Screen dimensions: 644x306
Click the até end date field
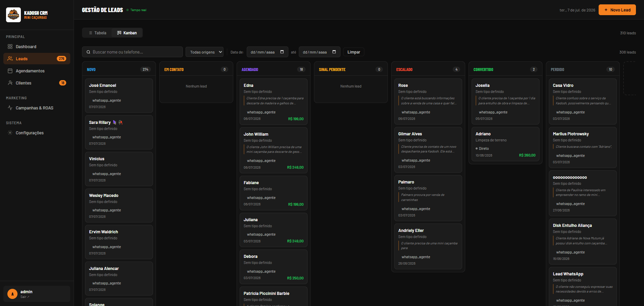(320, 52)
